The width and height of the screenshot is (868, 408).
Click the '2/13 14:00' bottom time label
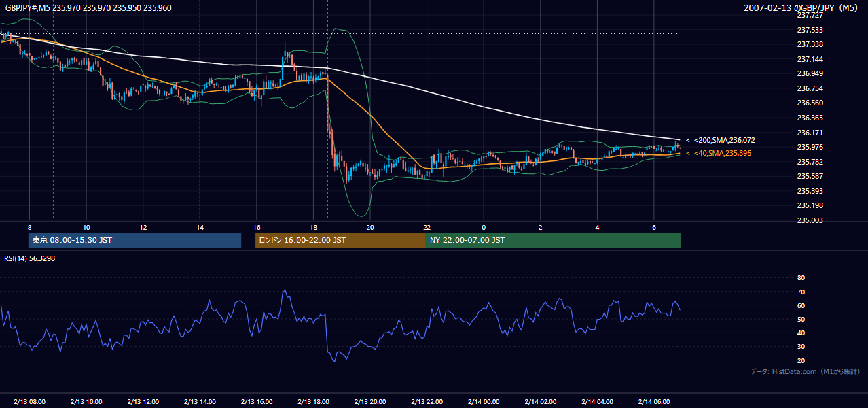200,401
